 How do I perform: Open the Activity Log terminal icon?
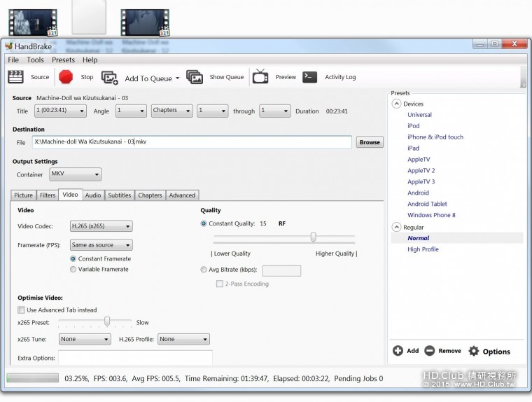click(310, 77)
